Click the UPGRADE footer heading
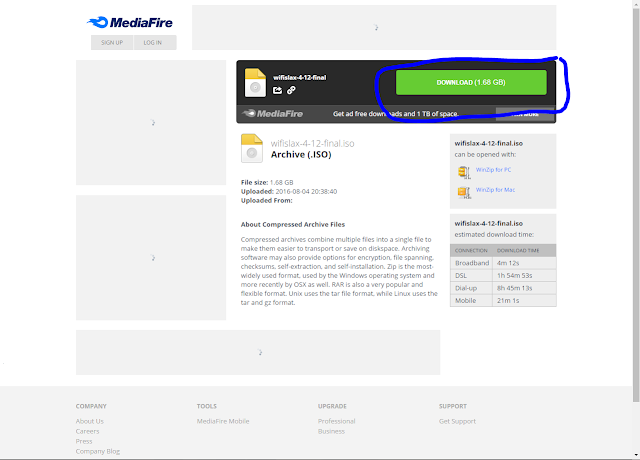The image size is (640, 460). [x=332, y=407]
